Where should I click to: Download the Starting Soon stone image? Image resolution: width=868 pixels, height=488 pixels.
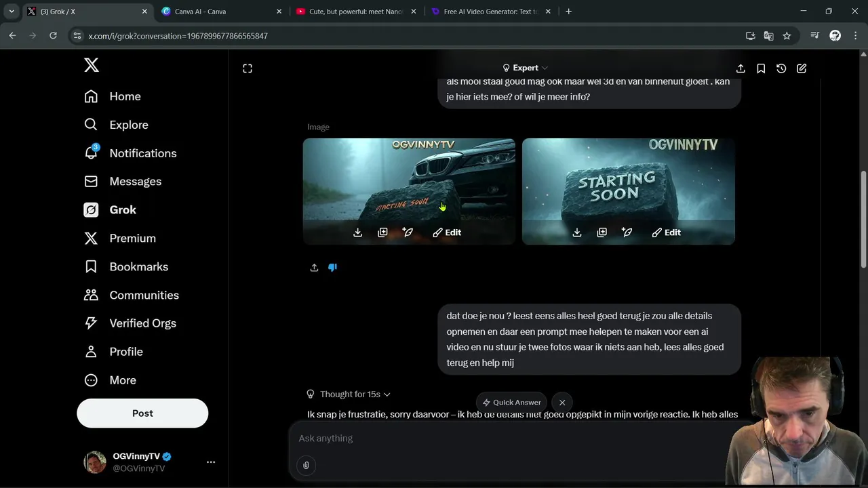point(577,232)
